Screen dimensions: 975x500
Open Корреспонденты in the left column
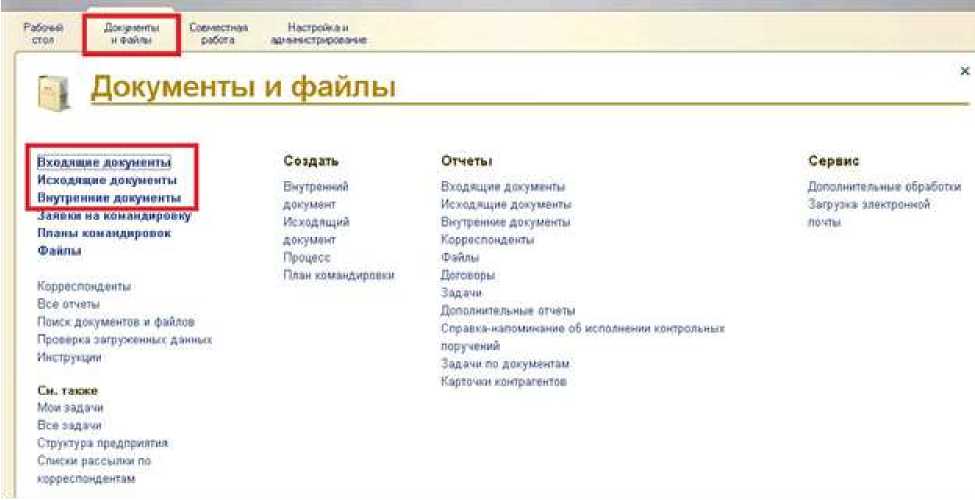click(84, 287)
